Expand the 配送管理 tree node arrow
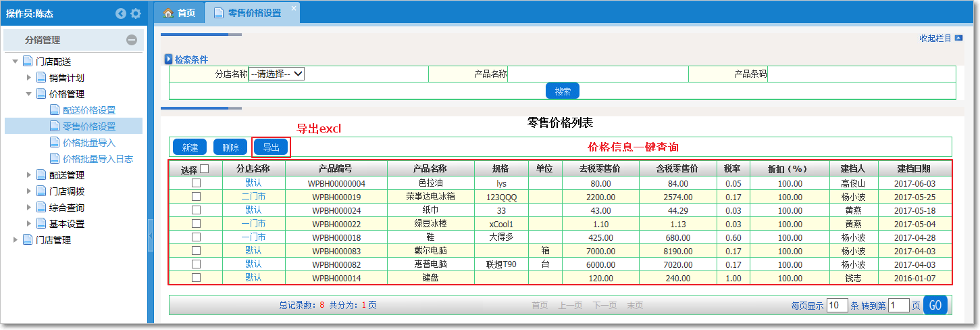The width and height of the screenshot is (980, 330). (29, 175)
